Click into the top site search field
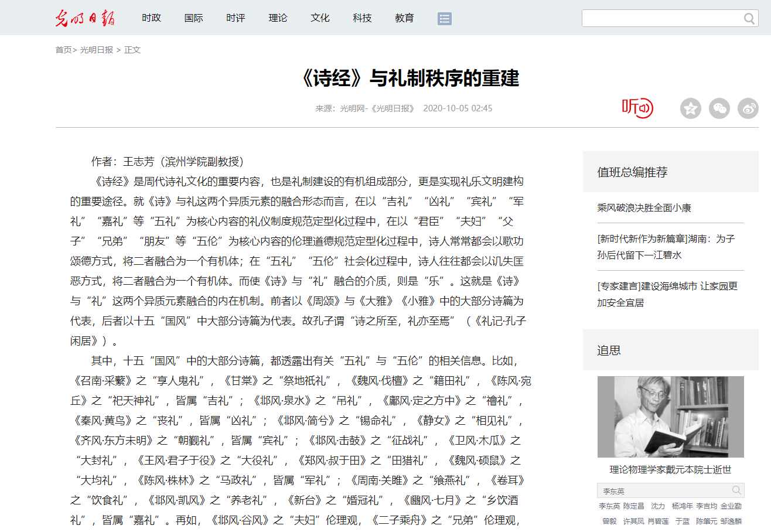This screenshot has width=771, height=532. (662, 19)
